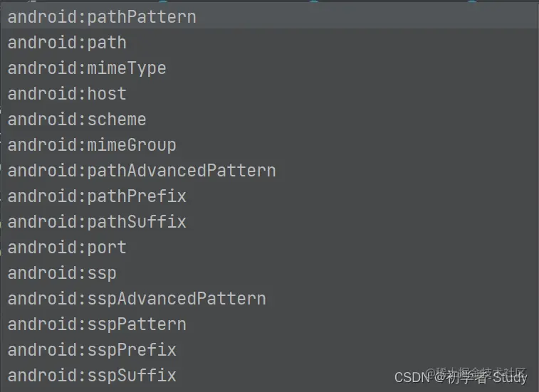Image resolution: width=539 pixels, height=392 pixels.
Task: Choose the android:path suggestion
Action: pos(67,43)
